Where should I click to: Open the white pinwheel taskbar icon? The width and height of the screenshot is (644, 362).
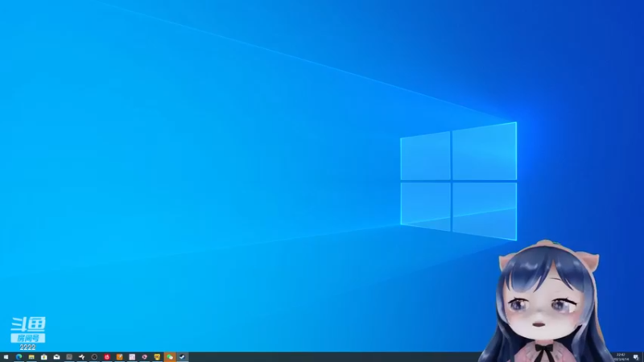pyautogui.click(x=82, y=357)
